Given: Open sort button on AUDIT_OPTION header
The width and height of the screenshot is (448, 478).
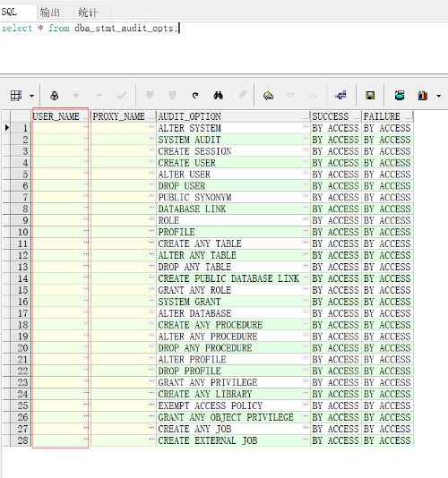Looking at the screenshot, I should [306, 116].
